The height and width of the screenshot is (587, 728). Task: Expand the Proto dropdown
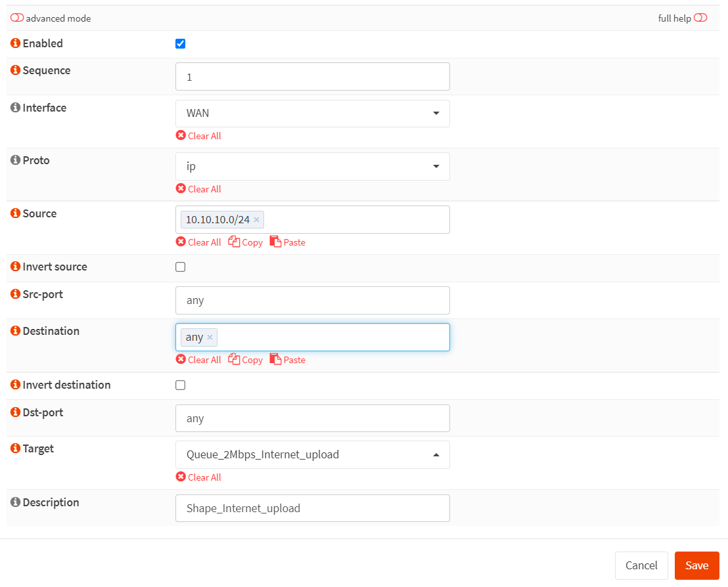[x=312, y=167]
